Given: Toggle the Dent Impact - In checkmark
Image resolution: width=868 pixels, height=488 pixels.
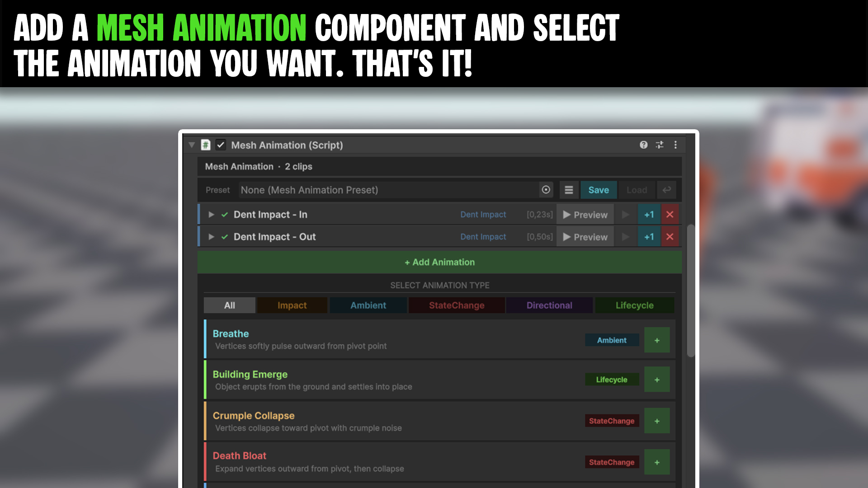Looking at the screenshot, I should coord(225,215).
